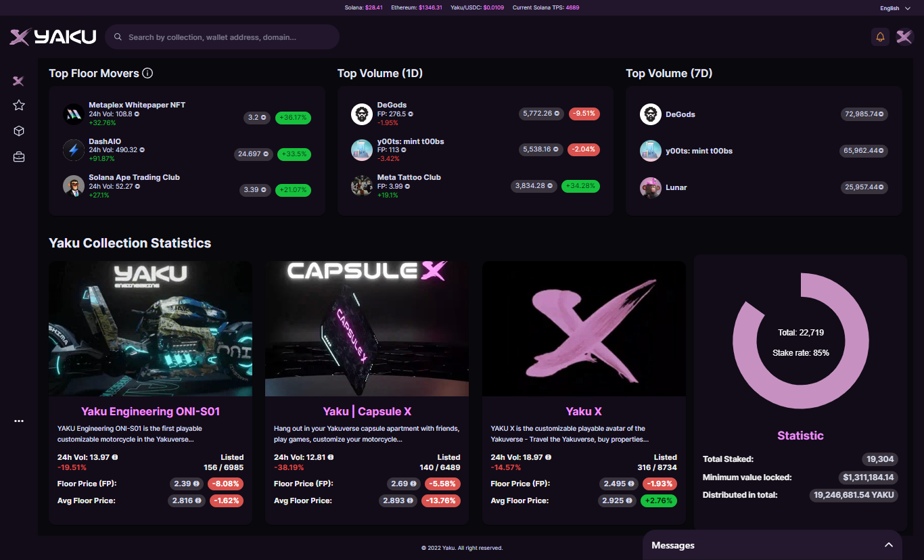Click the Meta Tattoo Club avatar
The image size is (924, 560).
coord(362,186)
